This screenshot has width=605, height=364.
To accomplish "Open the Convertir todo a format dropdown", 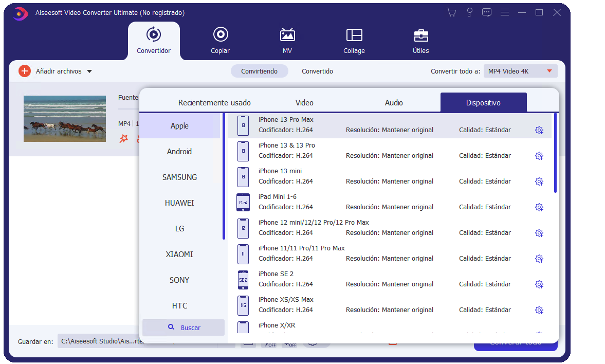I will (521, 71).
